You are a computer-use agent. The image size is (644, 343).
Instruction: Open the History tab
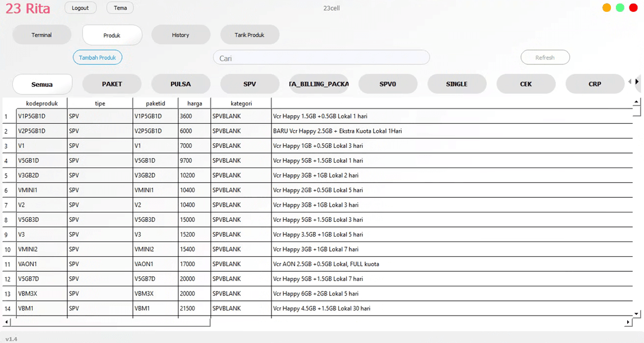click(x=181, y=35)
